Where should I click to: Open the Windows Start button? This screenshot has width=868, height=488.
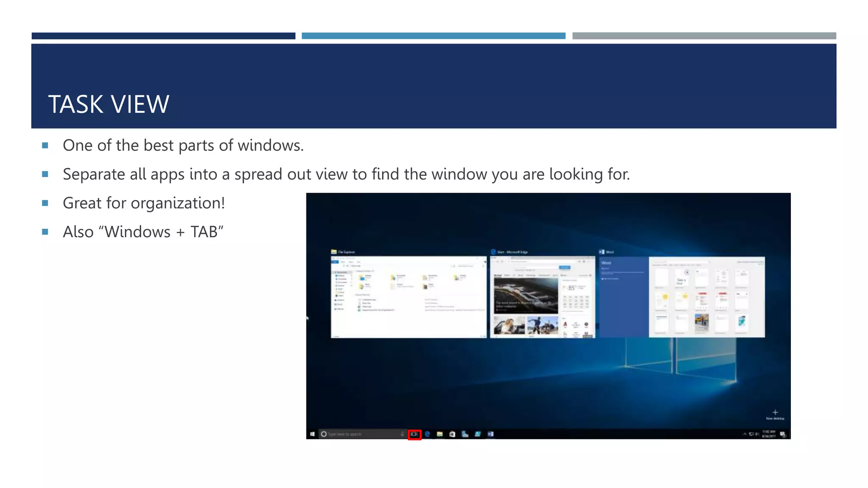[x=312, y=434]
